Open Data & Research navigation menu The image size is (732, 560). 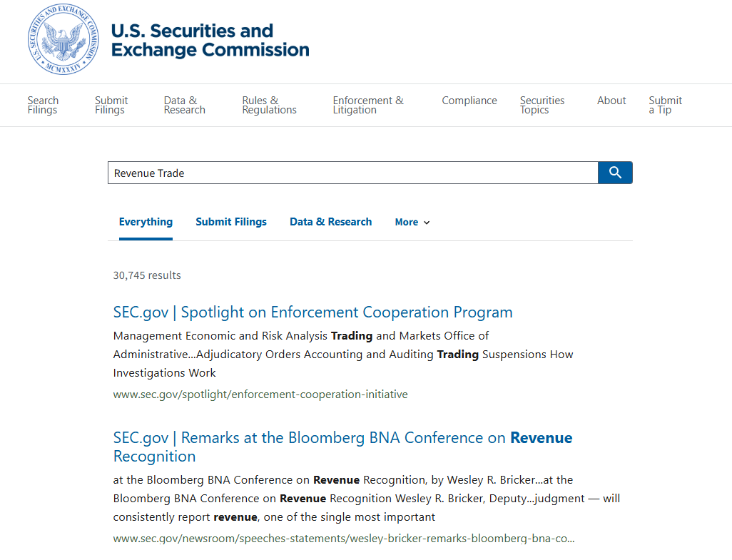(x=184, y=105)
